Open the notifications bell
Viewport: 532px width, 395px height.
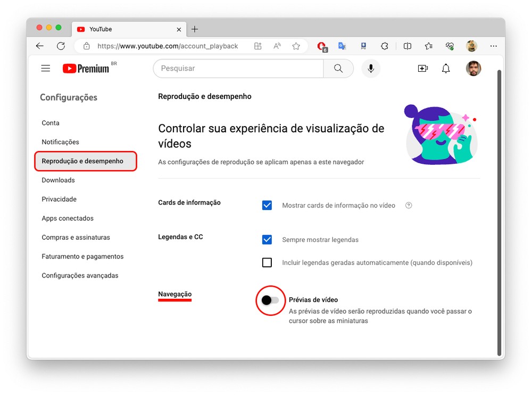[446, 69]
